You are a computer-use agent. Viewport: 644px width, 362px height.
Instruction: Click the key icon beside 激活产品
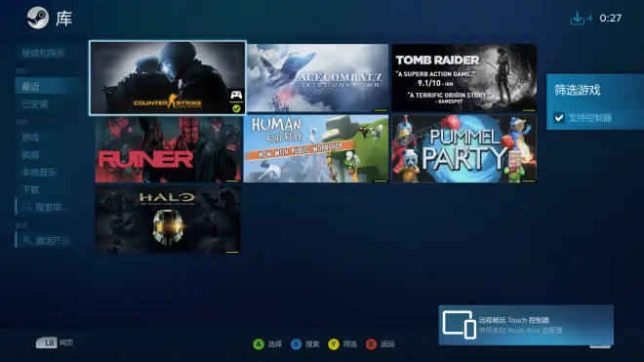pos(26,240)
